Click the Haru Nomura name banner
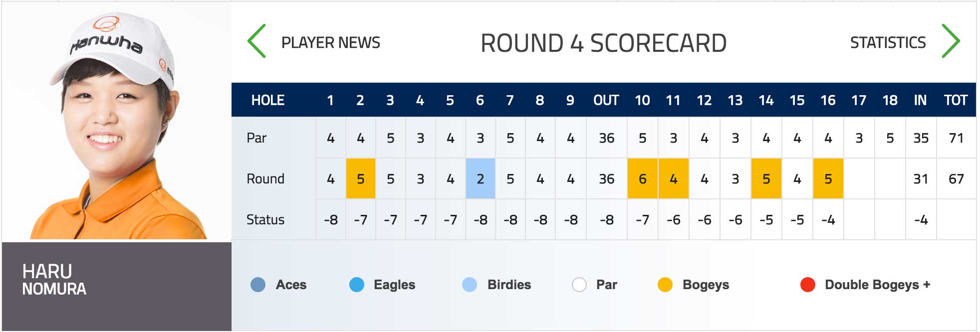The width and height of the screenshot is (980, 332). pyautogui.click(x=117, y=287)
